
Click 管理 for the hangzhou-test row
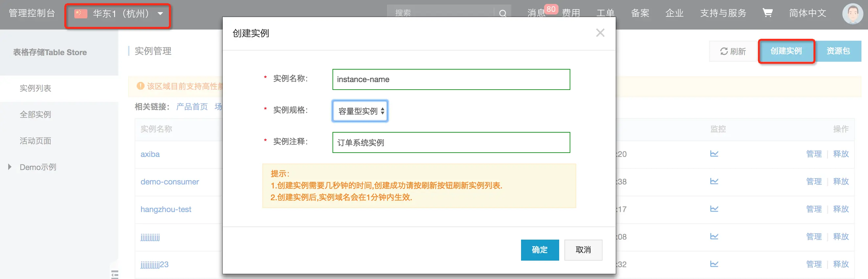pyautogui.click(x=814, y=209)
